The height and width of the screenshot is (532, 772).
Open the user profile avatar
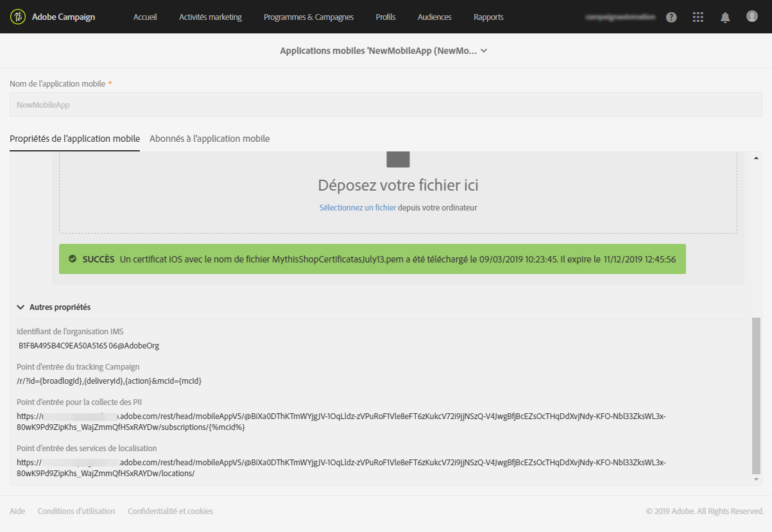[752, 17]
